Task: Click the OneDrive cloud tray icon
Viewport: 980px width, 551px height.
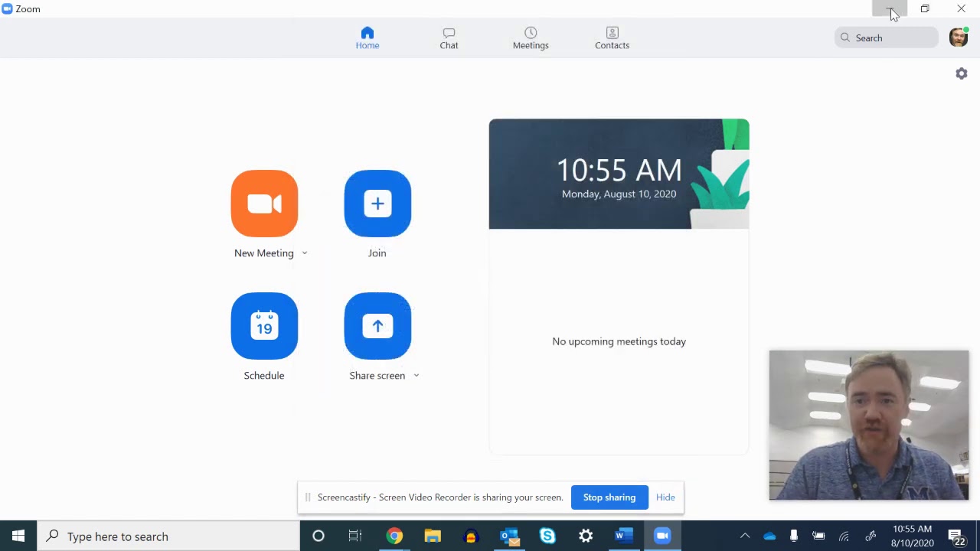Action: pos(769,536)
